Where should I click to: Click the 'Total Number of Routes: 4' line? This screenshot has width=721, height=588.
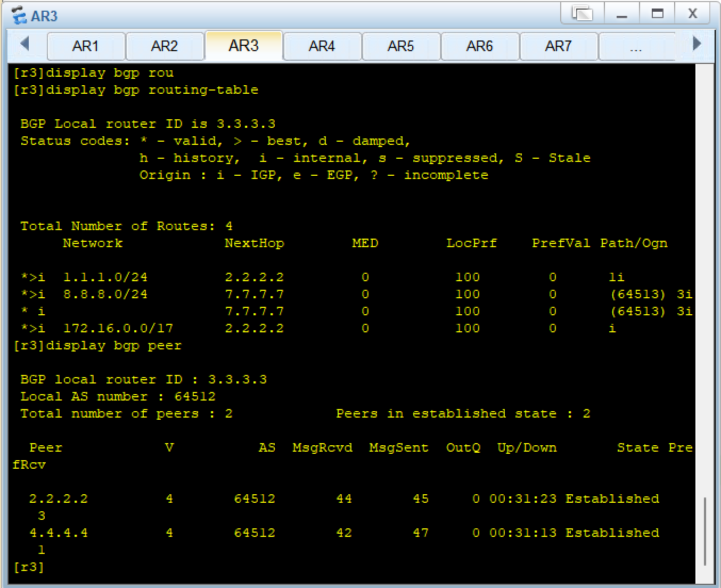tap(127, 226)
